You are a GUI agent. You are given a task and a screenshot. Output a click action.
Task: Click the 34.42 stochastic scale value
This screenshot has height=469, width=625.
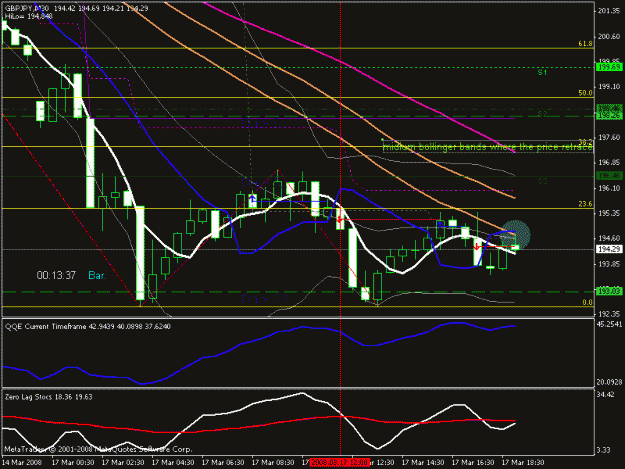(x=605, y=394)
